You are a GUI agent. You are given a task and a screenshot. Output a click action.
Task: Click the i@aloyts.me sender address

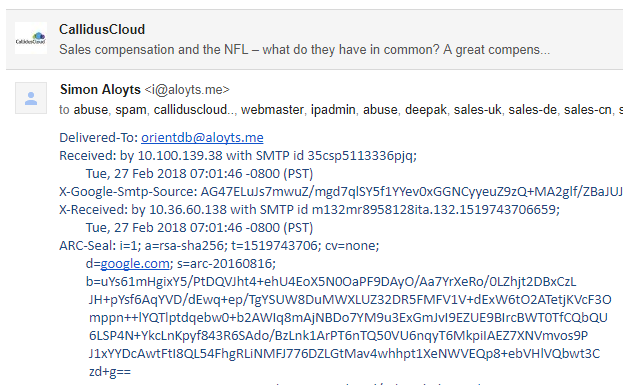coord(187,90)
